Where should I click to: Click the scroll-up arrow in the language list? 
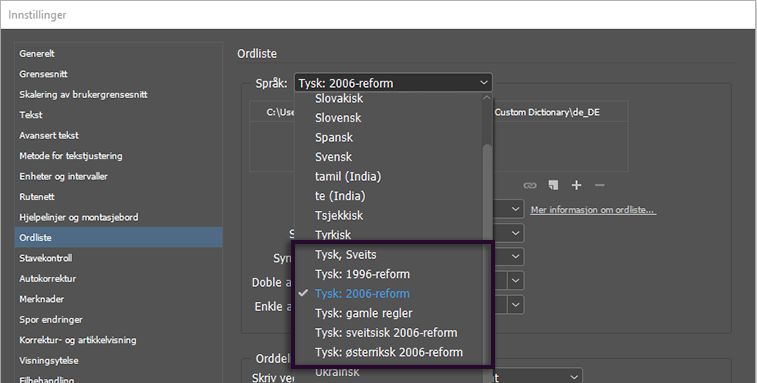pos(487,98)
